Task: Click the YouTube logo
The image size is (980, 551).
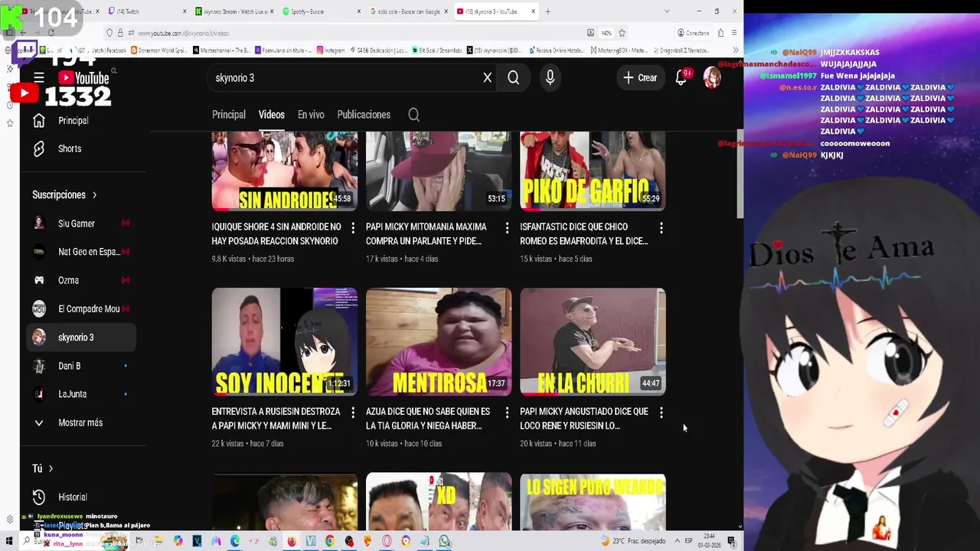Action: click(x=84, y=78)
